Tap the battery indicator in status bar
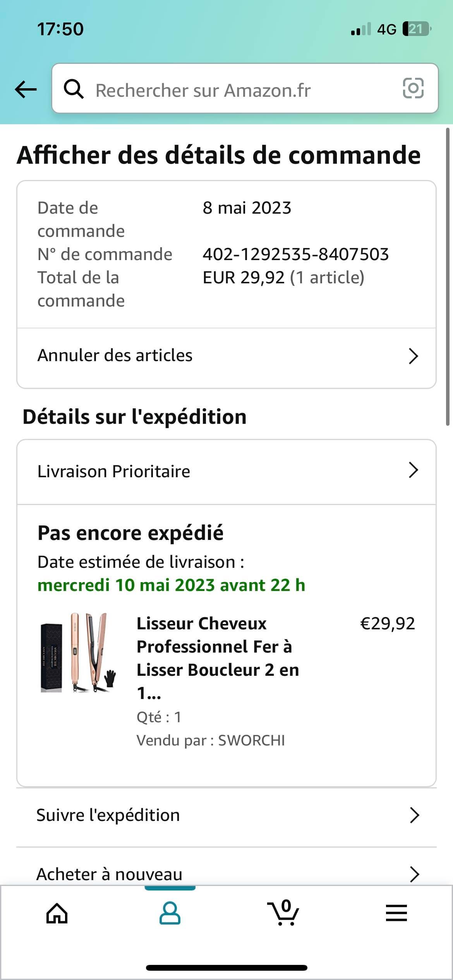The width and height of the screenshot is (453, 980). tap(417, 29)
